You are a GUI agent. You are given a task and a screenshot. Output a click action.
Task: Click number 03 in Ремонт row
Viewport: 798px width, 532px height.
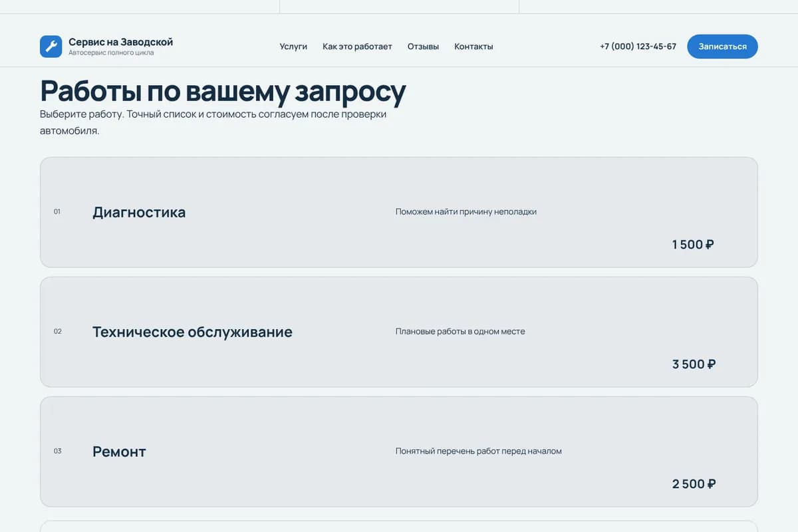(57, 451)
